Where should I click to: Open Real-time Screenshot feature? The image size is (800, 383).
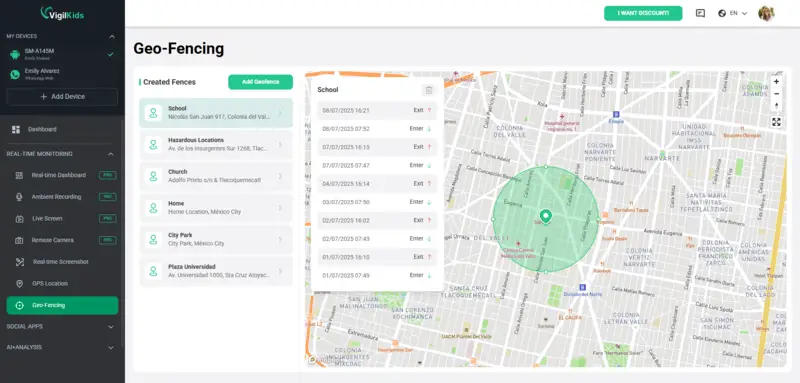click(62, 262)
